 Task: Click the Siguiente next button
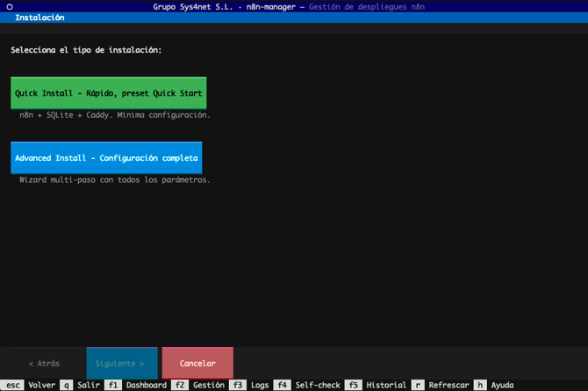click(122, 363)
